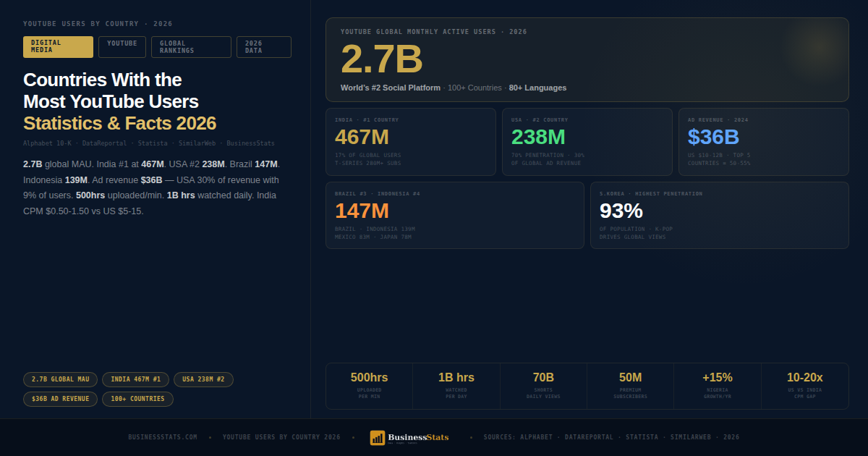Click the 70B Shorts daily views stat
Image resolution: width=868 pixels, height=456 pixels.
tap(543, 386)
